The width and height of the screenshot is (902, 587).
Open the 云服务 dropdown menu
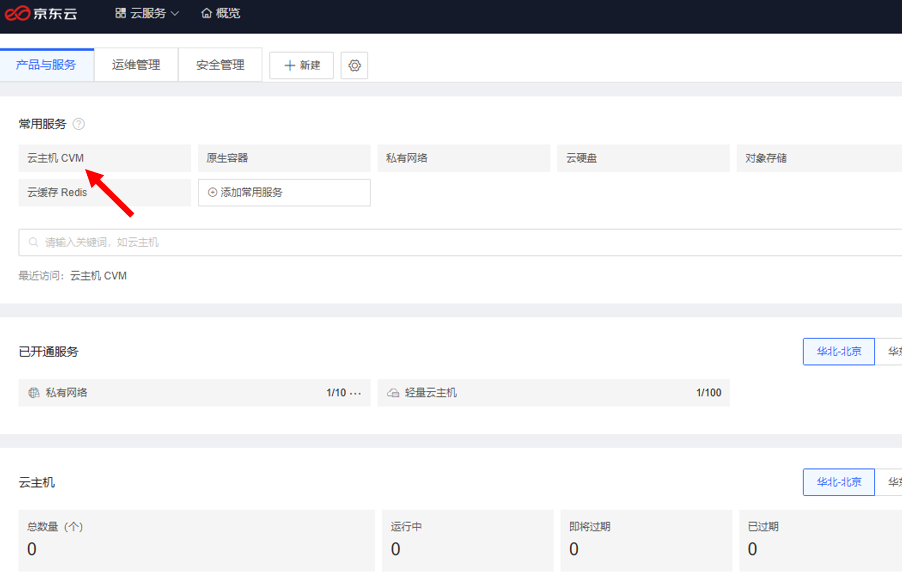147,13
